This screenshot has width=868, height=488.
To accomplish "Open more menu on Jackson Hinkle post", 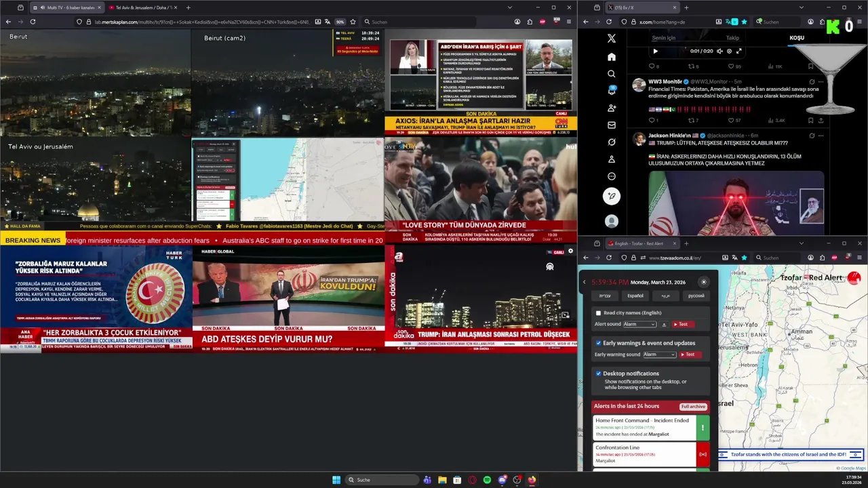I will tap(821, 136).
